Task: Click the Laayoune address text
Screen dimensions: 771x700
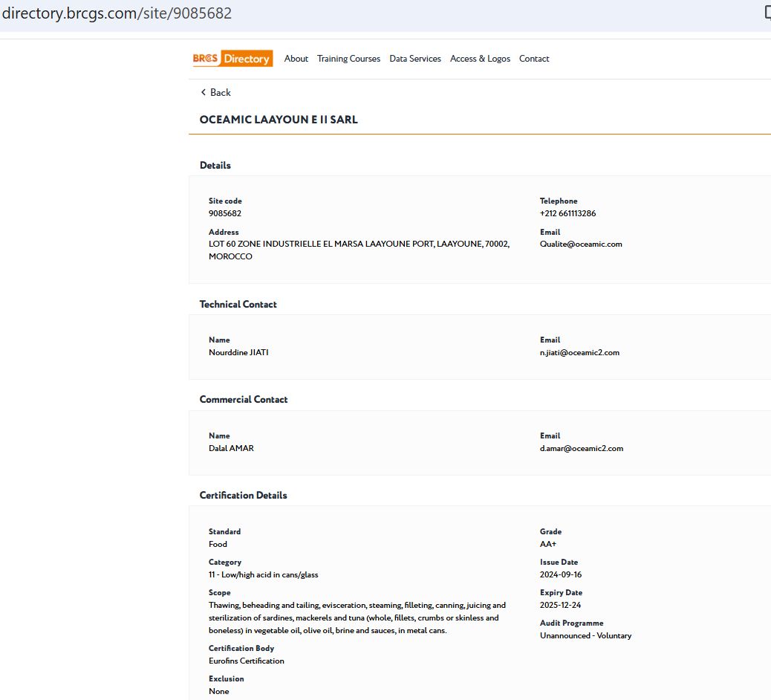Action: (x=359, y=244)
